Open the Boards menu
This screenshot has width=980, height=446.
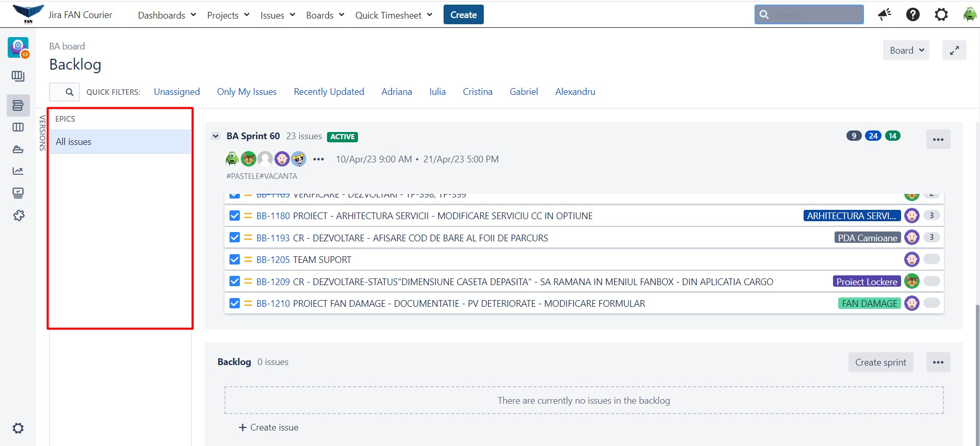325,15
